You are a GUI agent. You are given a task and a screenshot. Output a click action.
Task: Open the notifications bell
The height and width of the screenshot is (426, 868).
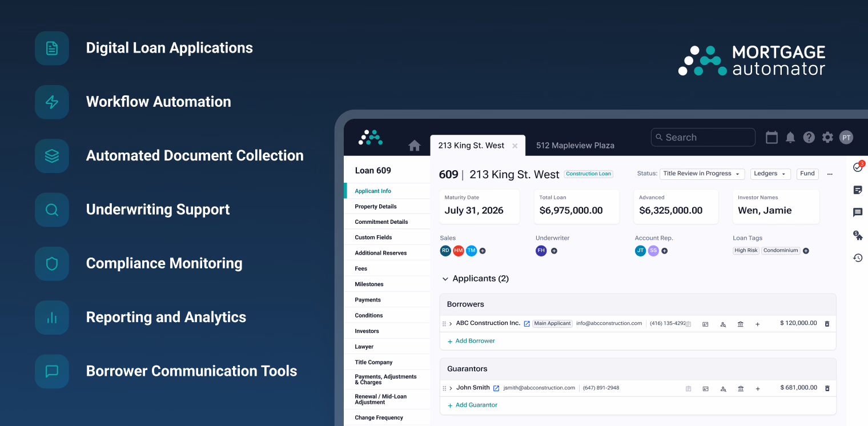tap(790, 137)
